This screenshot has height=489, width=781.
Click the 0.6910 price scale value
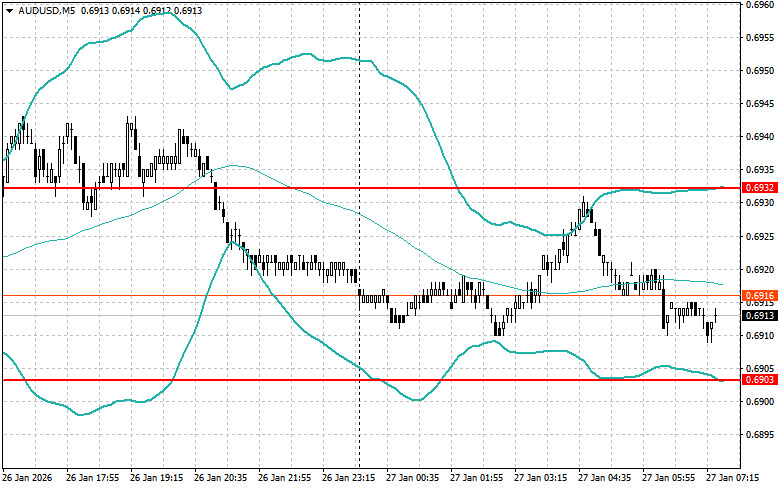[760, 336]
